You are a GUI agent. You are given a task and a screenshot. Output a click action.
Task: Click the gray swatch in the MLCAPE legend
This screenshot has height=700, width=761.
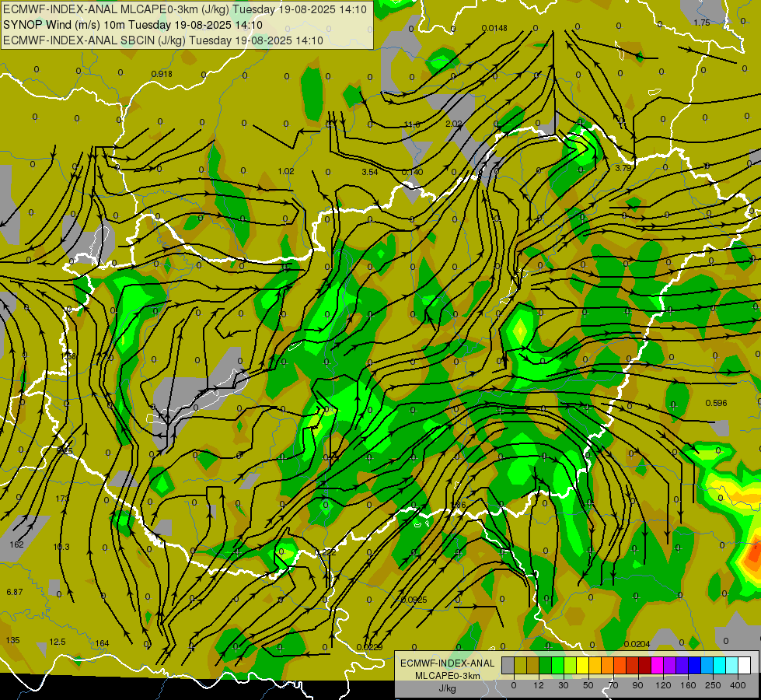(x=508, y=665)
